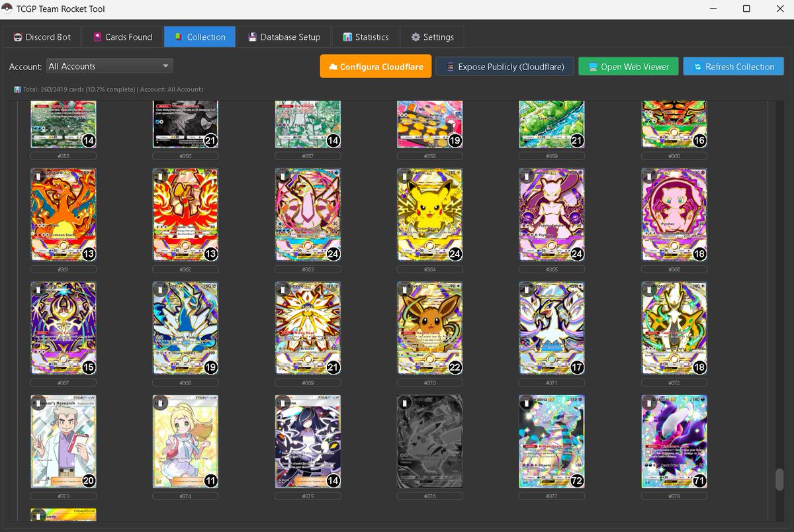Click the #375 card number label
The image size is (794, 532).
click(x=308, y=496)
